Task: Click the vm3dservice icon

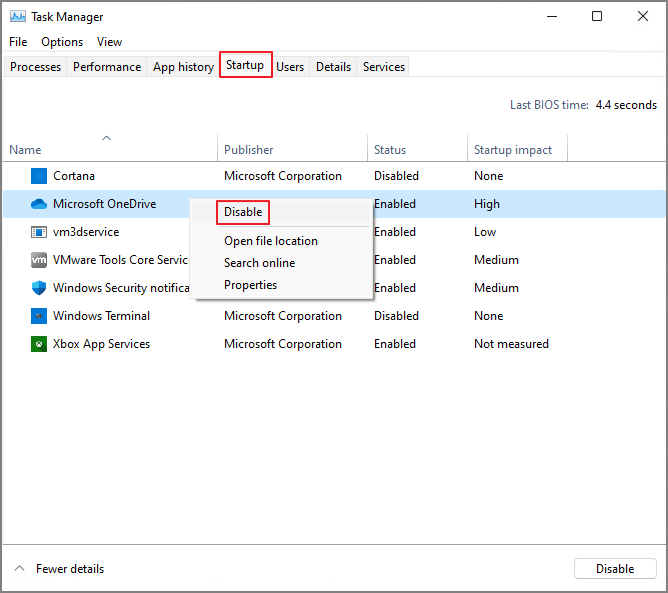Action: tap(39, 232)
